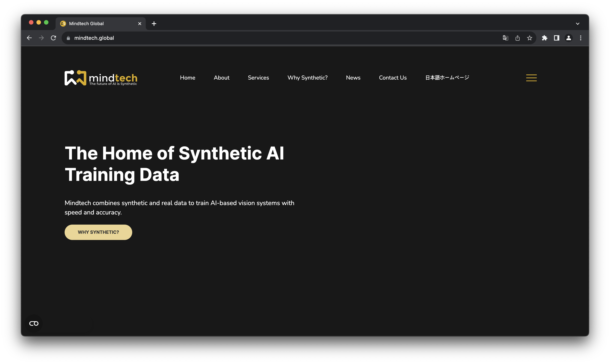Open a new tab with the plus button
Image resolution: width=610 pixels, height=364 pixels.
[154, 23]
